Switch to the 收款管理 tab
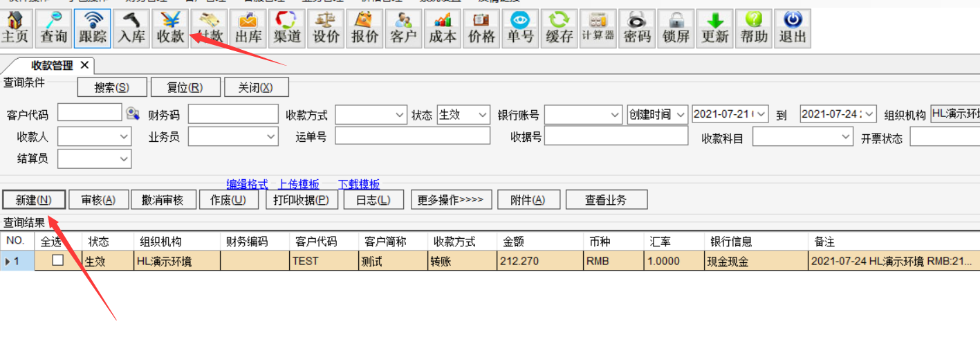The image size is (980, 364). tap(51, 66)
